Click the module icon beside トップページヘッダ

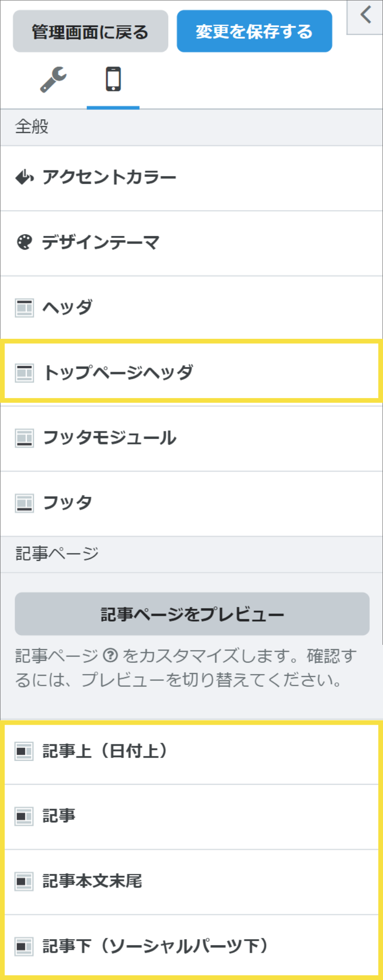(24, 372)
